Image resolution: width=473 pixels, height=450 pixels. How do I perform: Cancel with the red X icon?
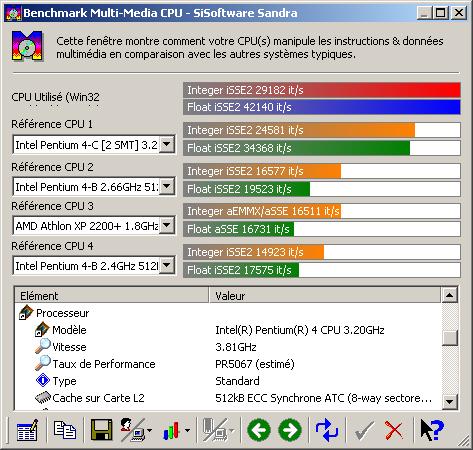pyautogui.click(x=394, y=430)
